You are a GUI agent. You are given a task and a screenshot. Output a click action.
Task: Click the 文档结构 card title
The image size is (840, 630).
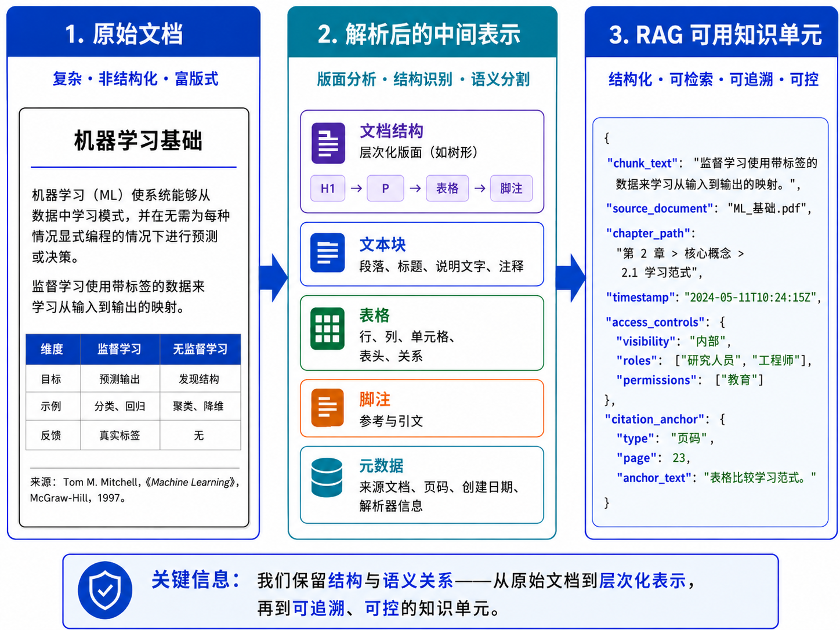(392, 131)
